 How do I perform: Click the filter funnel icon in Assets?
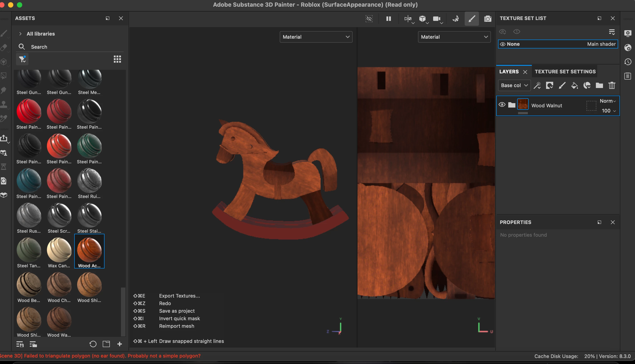point(22,59)
